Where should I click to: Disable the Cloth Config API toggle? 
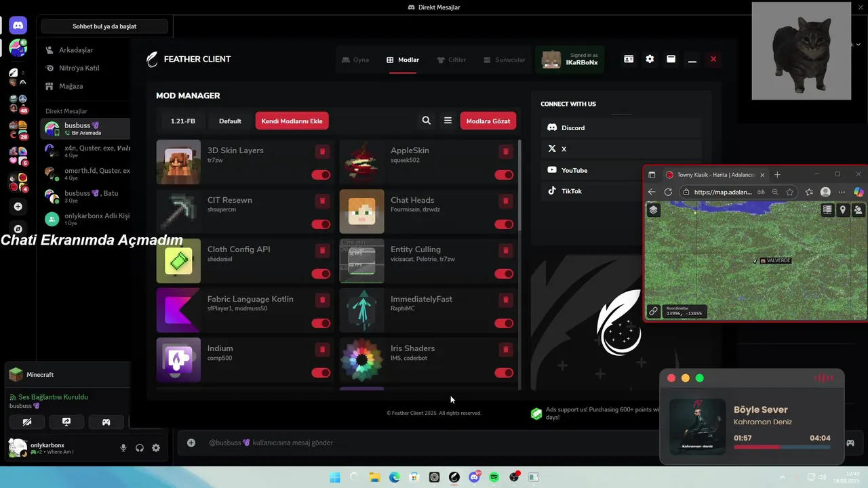pyautogui.click(x=321, y=274)
